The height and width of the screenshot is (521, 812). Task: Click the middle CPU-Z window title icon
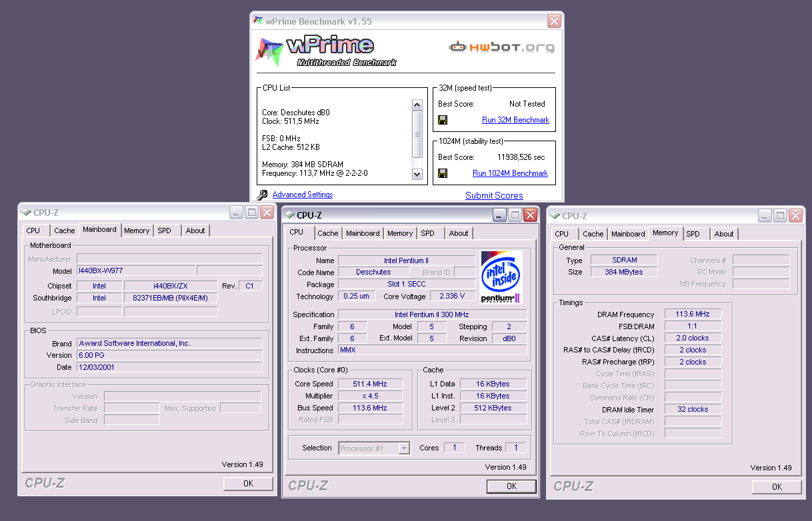289,215
